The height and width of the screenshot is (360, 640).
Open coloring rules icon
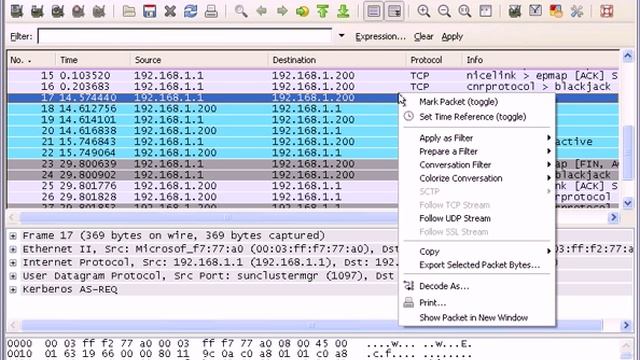coord(556,11)
